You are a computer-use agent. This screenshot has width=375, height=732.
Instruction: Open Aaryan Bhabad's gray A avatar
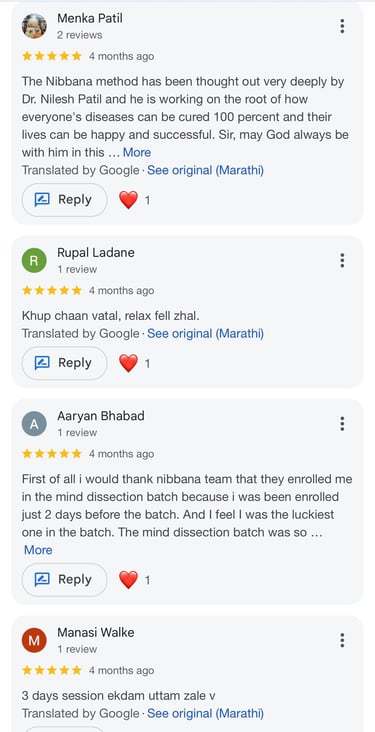coord(34,424)
